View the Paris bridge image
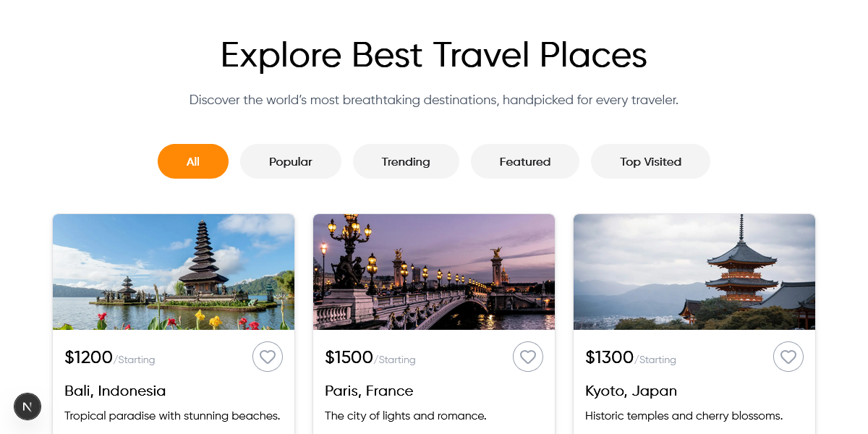The width and height of the screenshot is (868, 434). pos(434,272)
